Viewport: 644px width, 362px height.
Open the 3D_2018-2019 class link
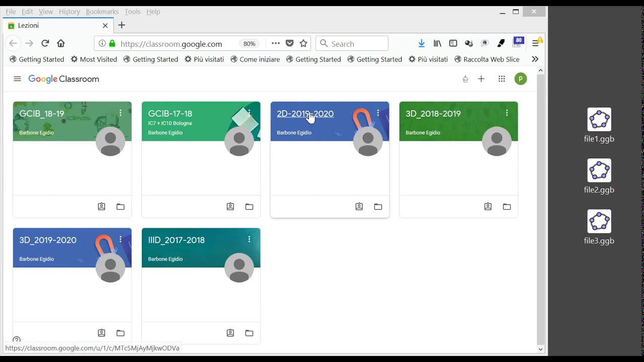pyautogui.click(x=433, y=114)
